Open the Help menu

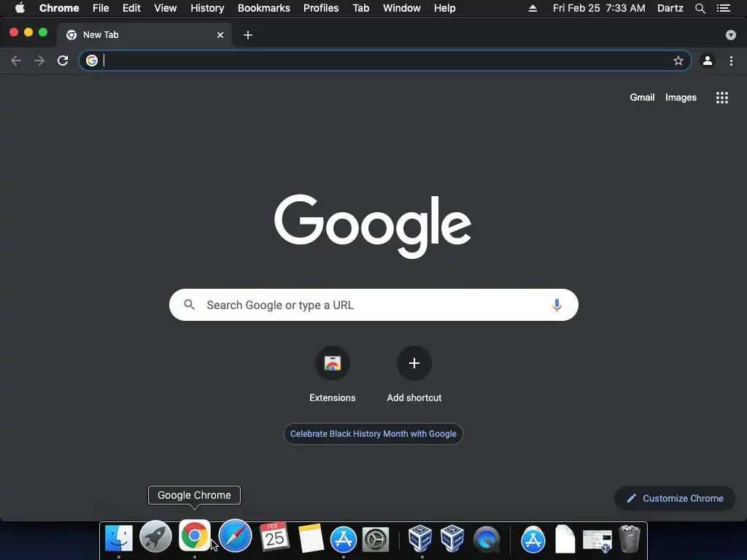pyautogui.click(x=444, y=8)
